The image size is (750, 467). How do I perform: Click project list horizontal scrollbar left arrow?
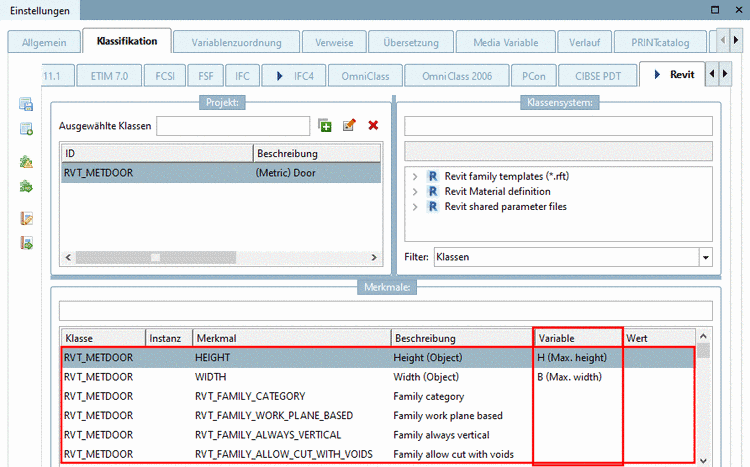[x=68, y=257]
